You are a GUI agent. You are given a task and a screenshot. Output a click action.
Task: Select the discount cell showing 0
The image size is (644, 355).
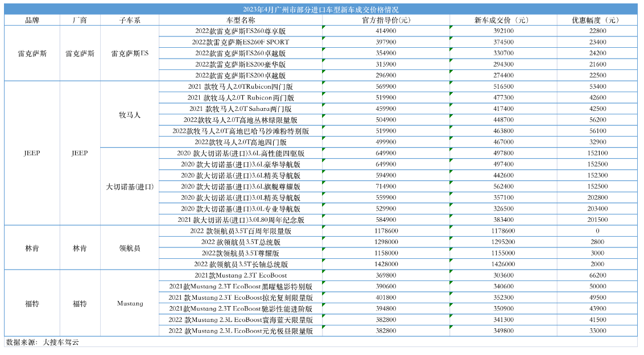click(x=597, y=231)
